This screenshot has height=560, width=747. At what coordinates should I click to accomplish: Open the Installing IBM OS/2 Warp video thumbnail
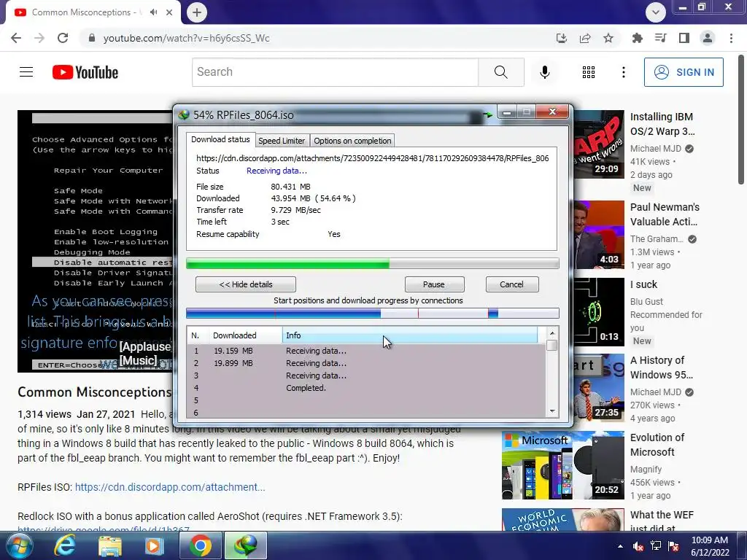click(599, 144)
